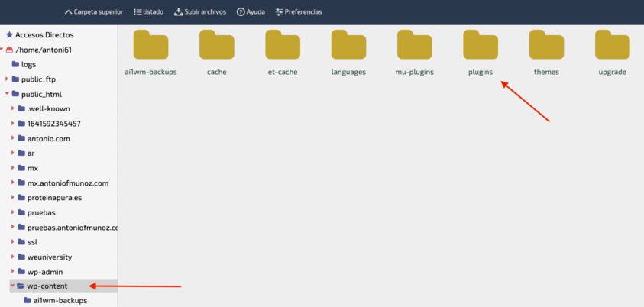Go to Carpeta superior
Screen dimensions: 644x307
(x=94, y=12)
